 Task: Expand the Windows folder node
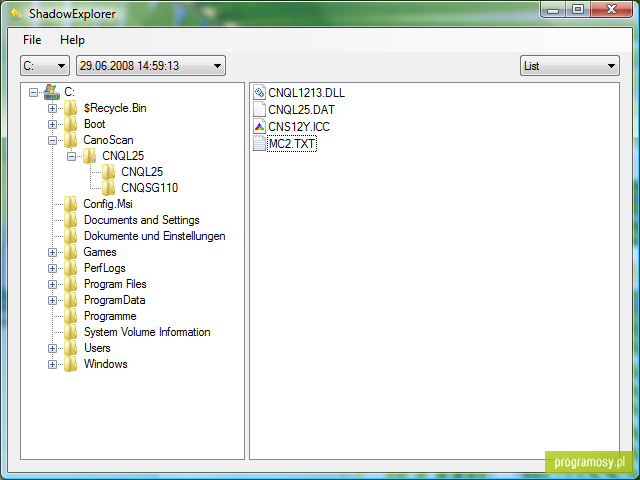click(x=52, y=364)
